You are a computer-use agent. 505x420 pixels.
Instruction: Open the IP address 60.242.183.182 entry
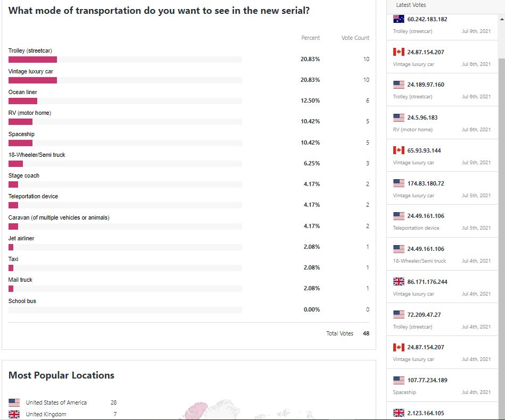coord(427,19)
